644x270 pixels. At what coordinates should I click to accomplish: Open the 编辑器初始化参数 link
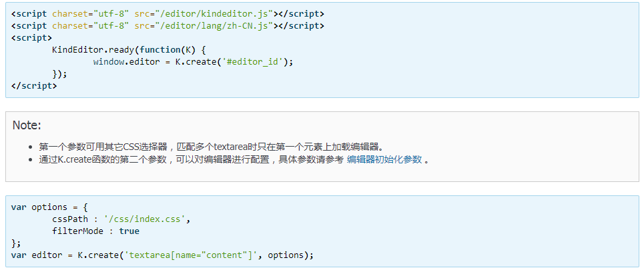[x=384, y=160]
